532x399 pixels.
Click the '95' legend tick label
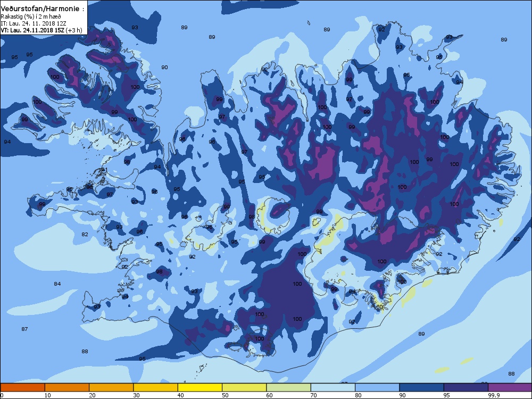point(447,395)
